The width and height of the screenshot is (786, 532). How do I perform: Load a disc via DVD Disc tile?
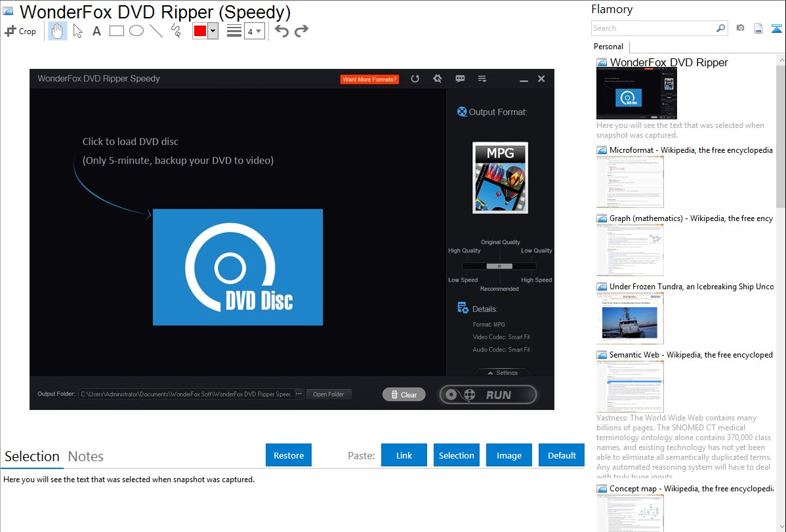click(238, 267)
